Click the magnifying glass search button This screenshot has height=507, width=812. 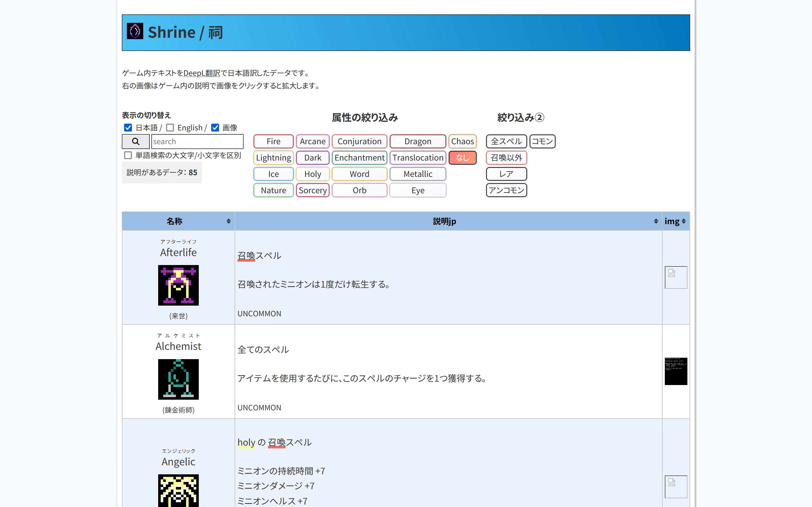tap(135, 141)
